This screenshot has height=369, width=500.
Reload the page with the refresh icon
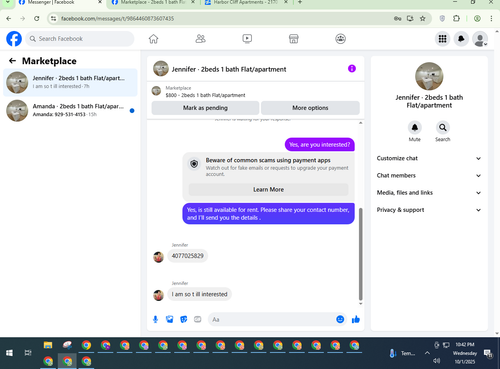37,19
